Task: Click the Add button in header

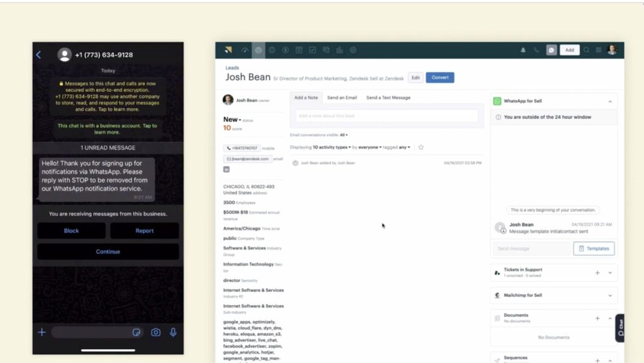Action: (x=570, y=50)
